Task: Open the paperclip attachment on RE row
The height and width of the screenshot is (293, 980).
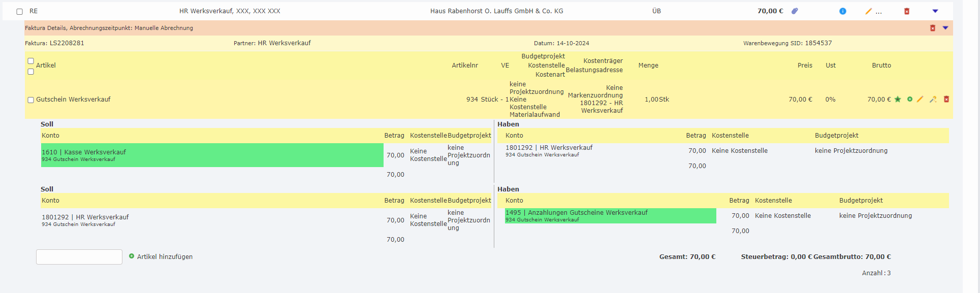Action: 795,11
